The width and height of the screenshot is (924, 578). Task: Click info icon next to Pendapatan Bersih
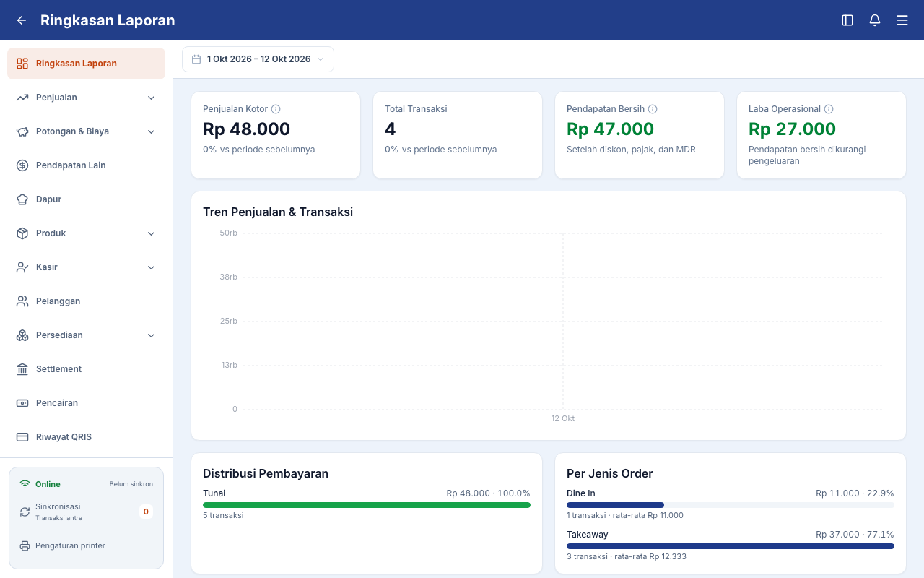pos(653,109)
